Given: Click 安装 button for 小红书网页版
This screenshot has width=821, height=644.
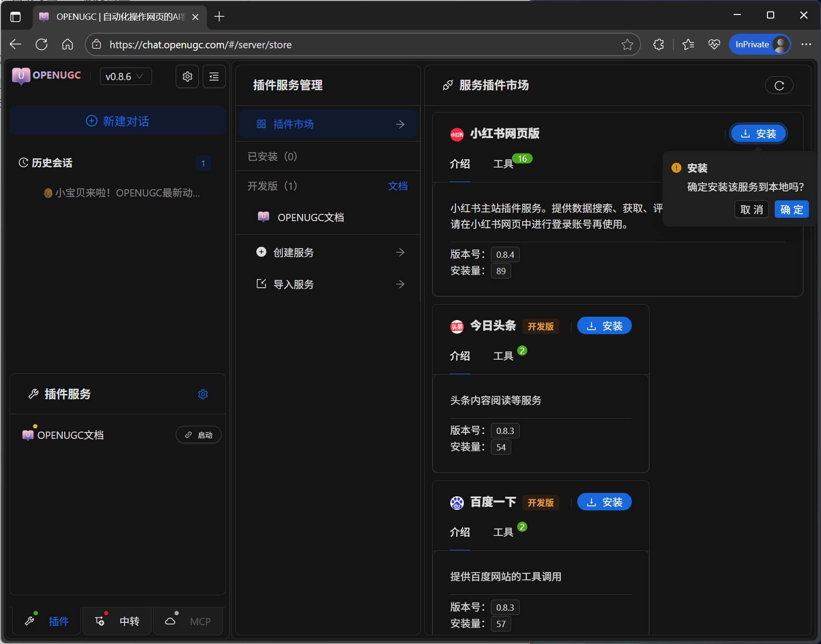Looking at the screenshot, I should [x=758, y=134].
